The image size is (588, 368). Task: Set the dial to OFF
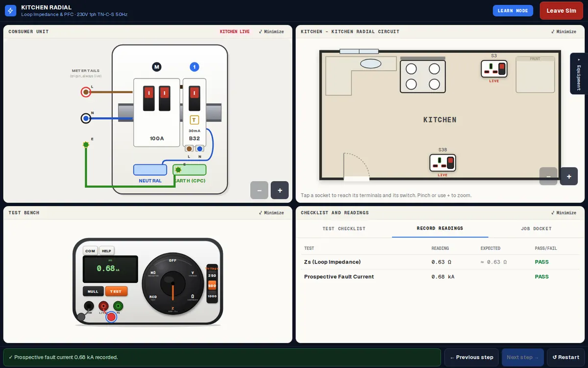(x=172, y=261)
